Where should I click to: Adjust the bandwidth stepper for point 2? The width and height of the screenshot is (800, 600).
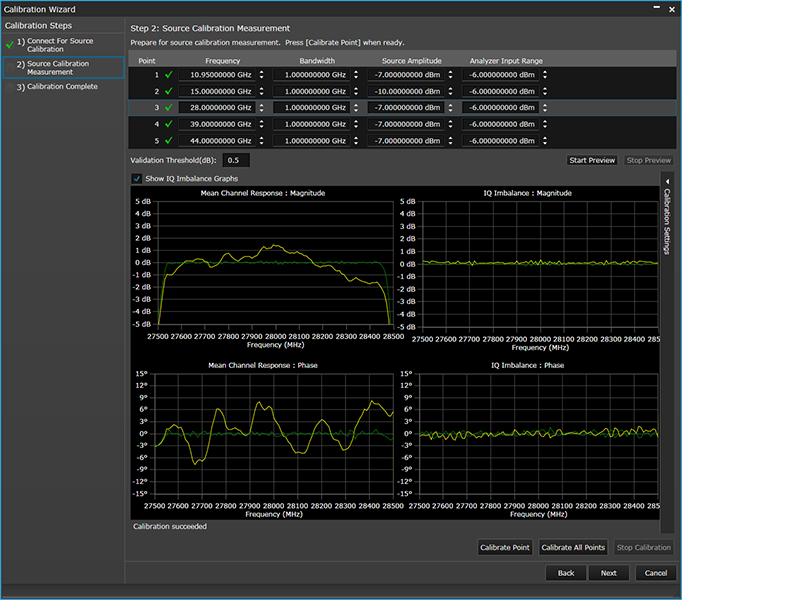click(x=356, y=91)
